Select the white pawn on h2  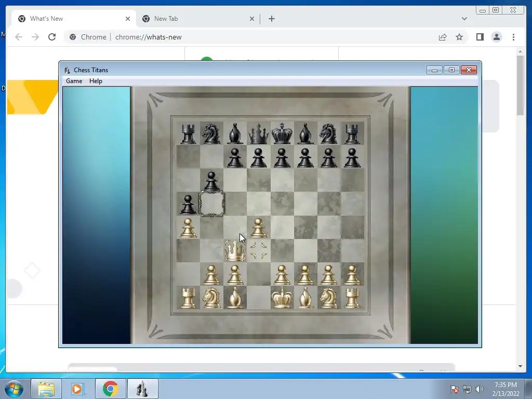click(352, 275)
